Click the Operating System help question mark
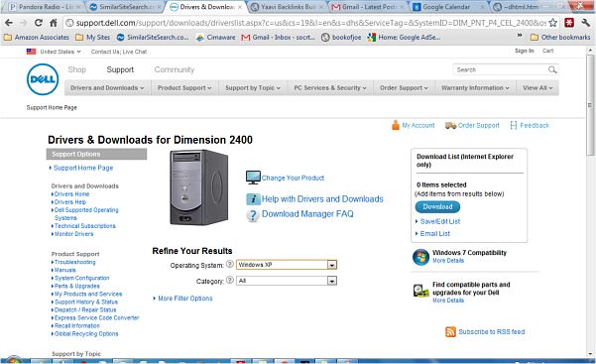The height and width of the screenshot is (364, 596). click(230, 264)
